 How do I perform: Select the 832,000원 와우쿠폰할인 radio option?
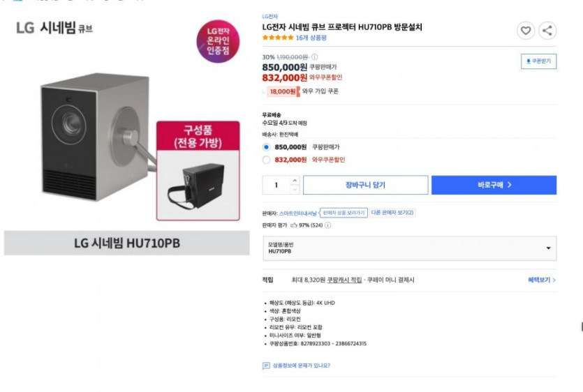(x=266, y=160)
